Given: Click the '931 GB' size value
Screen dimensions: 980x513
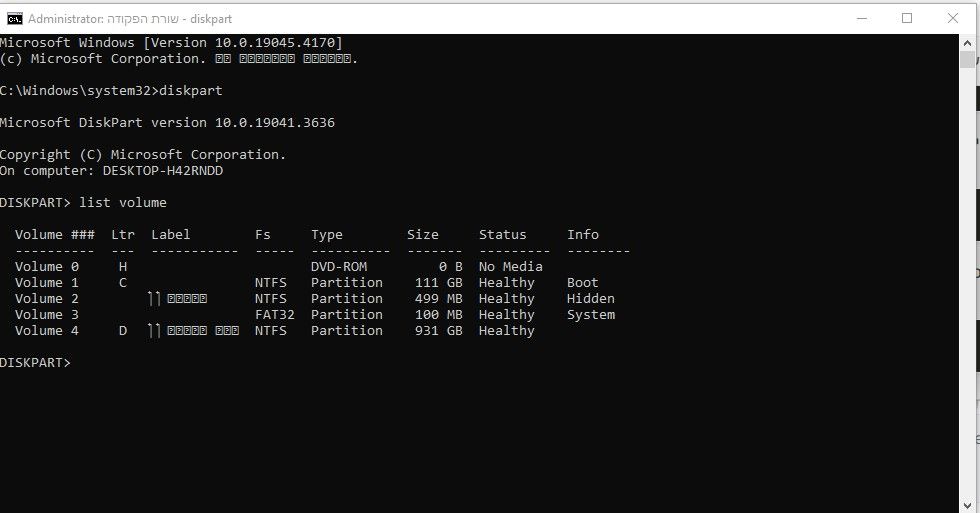Looking at the screenshot, I should (x=439, y=331).
